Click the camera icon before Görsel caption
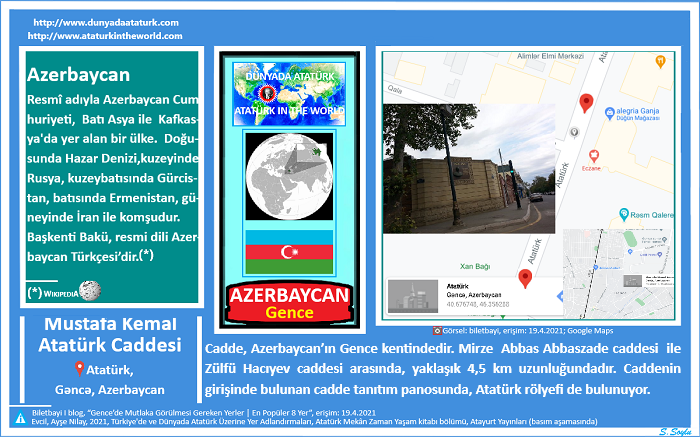 pos(437,331)
